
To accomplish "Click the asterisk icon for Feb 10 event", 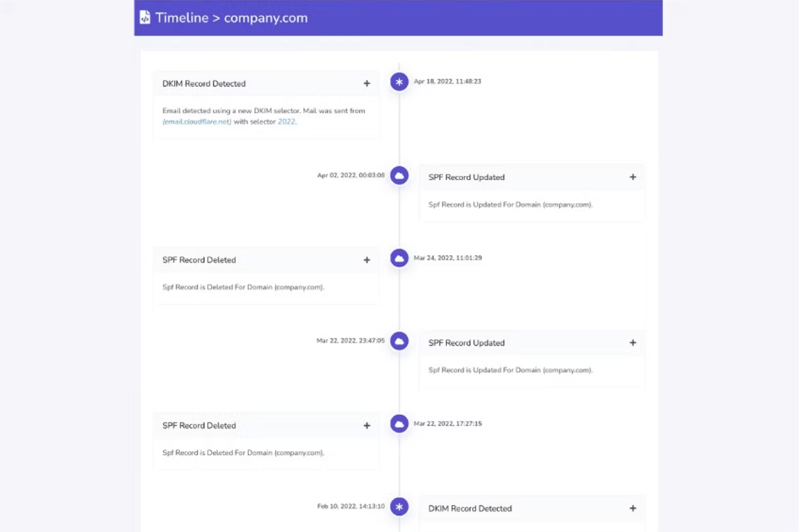I will point(399,507).
